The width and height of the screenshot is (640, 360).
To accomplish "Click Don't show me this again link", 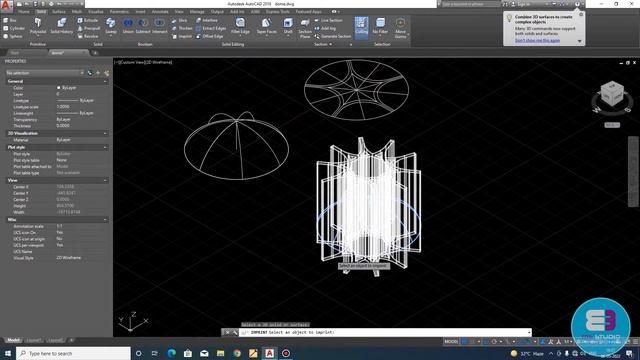I will point(537,40).
